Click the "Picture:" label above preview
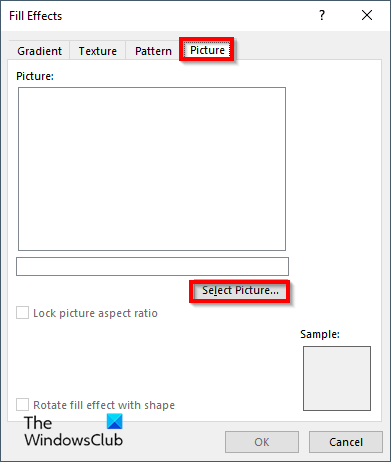 tap(35, 76)
